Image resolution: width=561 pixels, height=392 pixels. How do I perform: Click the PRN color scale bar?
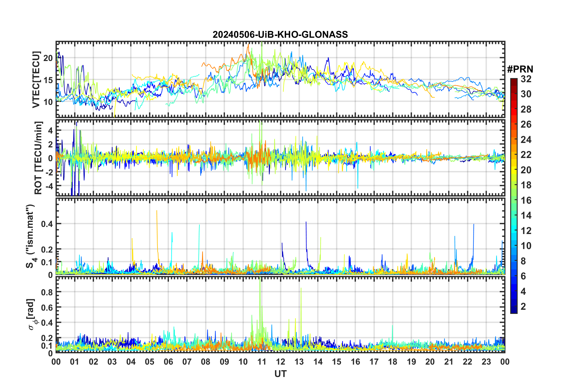[x=514, y=196]
